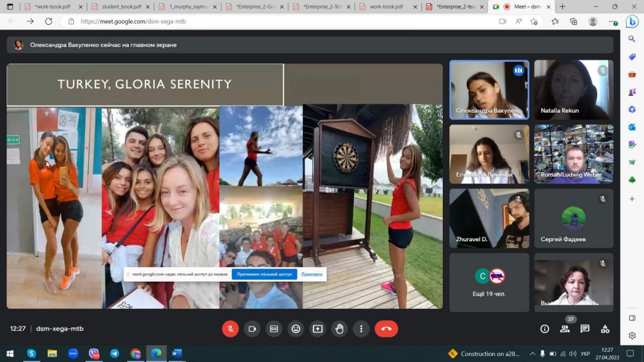Open the emoji reactions picker
Image resolution: width=644 pixels, height=362 pixels.
point(296,329)
